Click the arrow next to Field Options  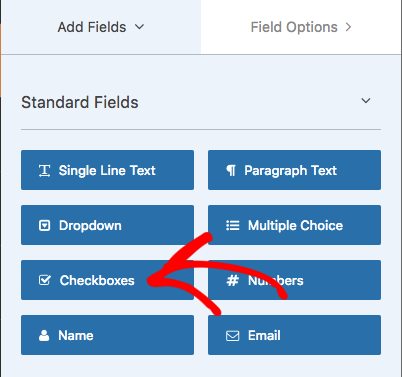348,27
